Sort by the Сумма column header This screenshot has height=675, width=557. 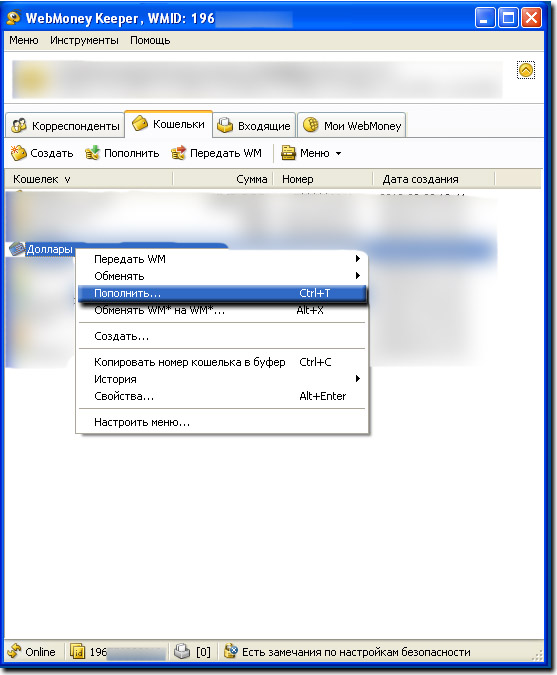223,179
